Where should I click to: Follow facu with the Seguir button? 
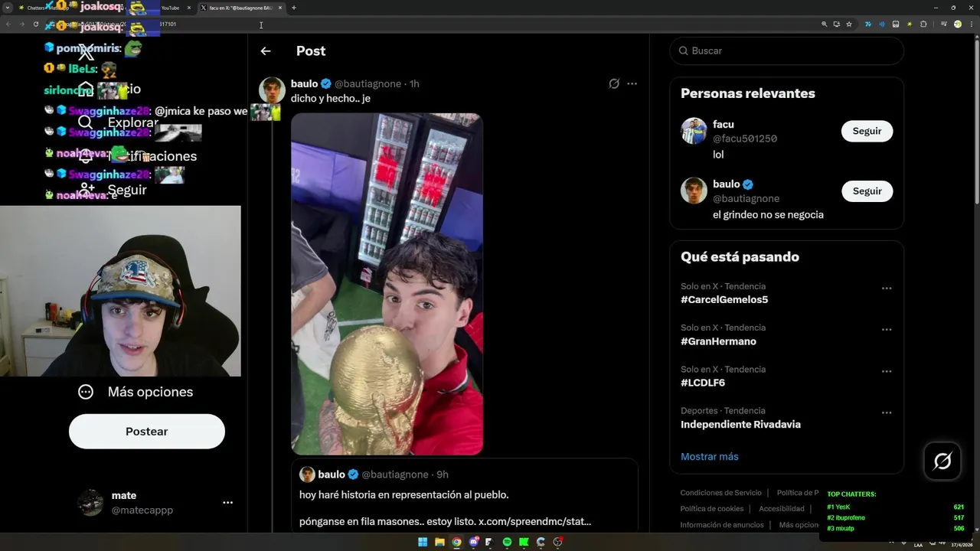867,131
